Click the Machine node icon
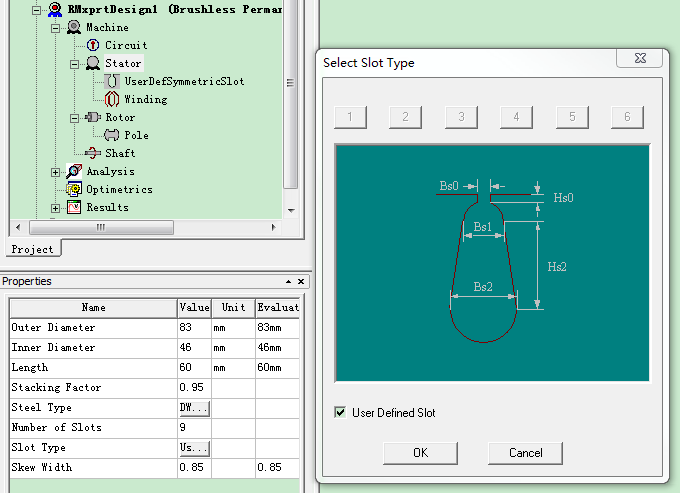This screenshot has width=680, height=493. [x=74, y=27]
